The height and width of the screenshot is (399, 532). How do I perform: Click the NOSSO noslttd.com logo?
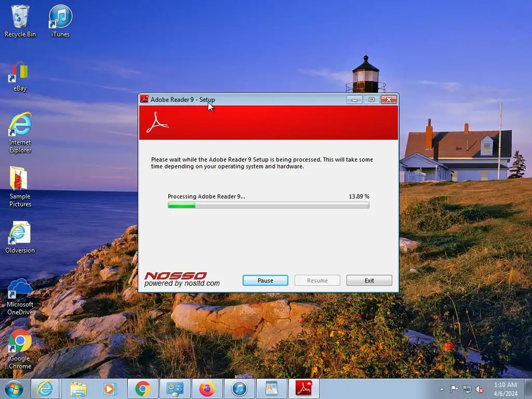(182, 279)
